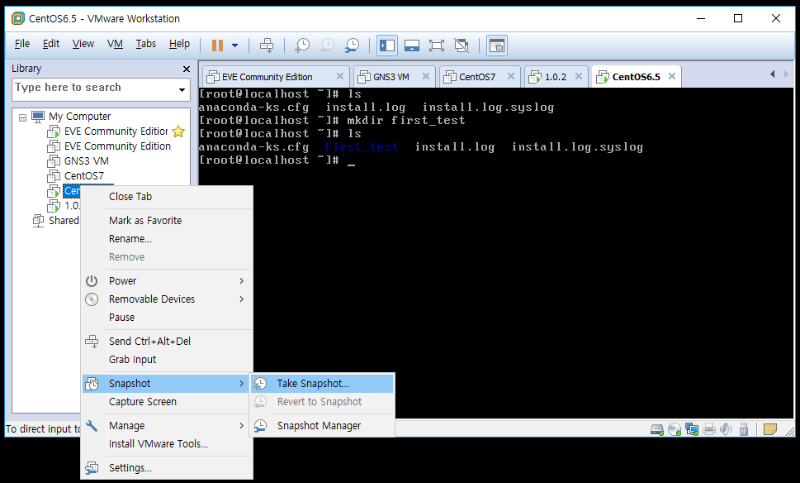Open the Tabs menu

(145, 44)
